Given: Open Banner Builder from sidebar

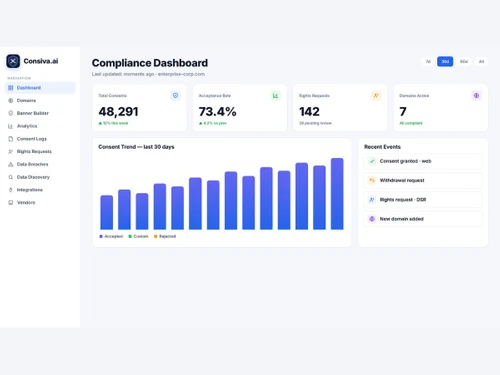Looking at the screenshot, I should 40,113.
